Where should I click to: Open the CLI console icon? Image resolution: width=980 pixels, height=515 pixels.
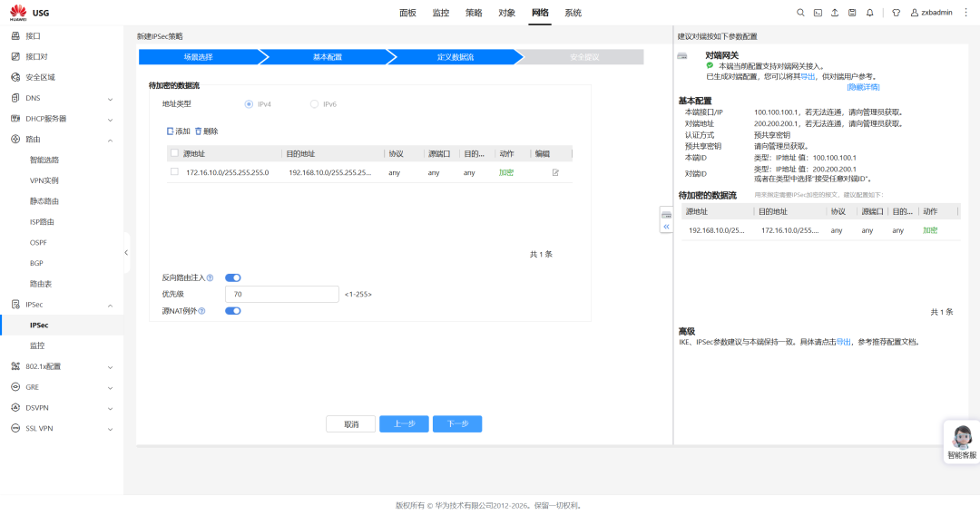tap(818, 13)
